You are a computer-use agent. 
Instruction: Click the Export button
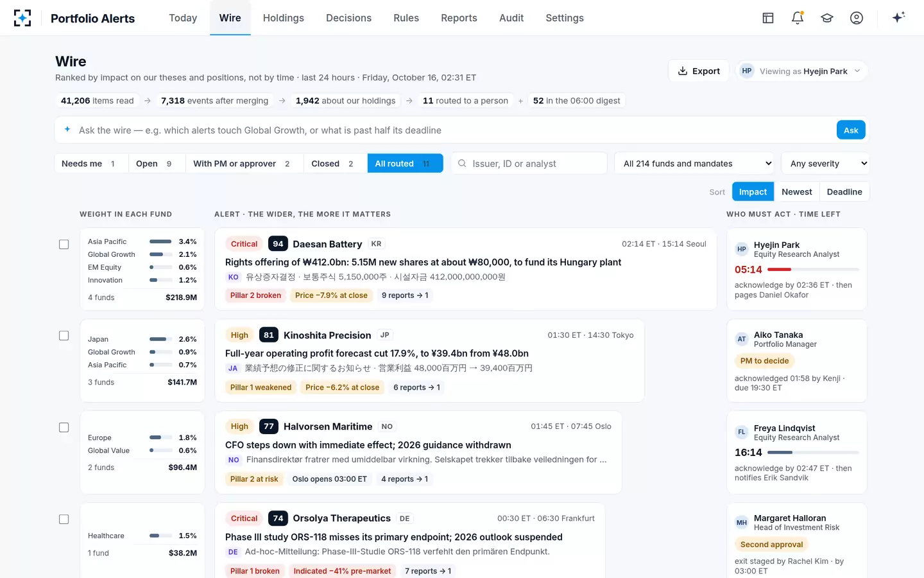coord(699,71)
